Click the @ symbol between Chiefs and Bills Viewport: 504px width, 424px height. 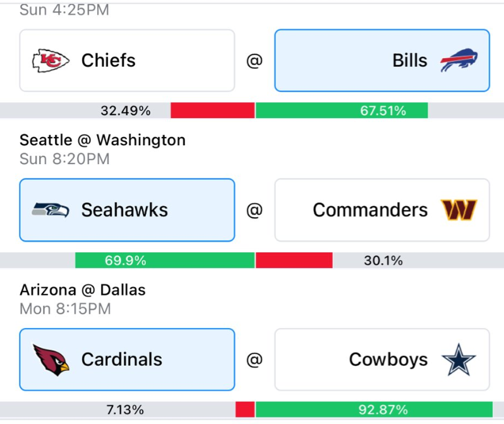click(254, 61)
